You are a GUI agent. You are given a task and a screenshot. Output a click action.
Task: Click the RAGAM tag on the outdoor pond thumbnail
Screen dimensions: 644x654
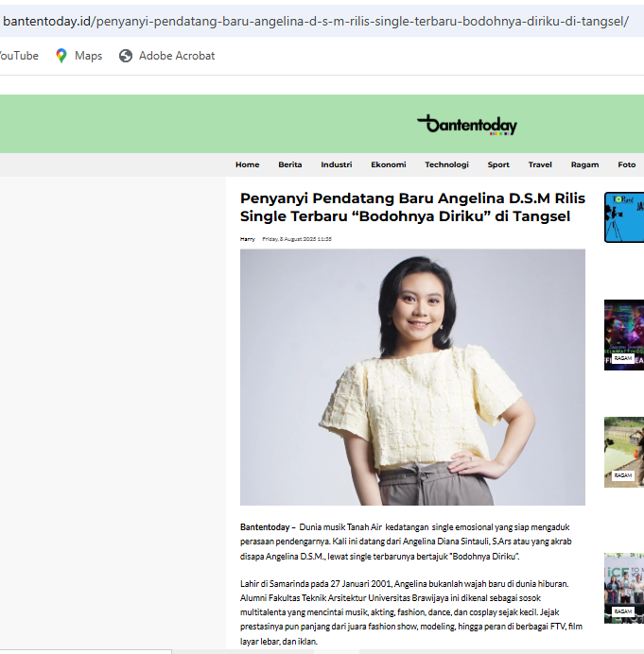(x=622, y=475)
